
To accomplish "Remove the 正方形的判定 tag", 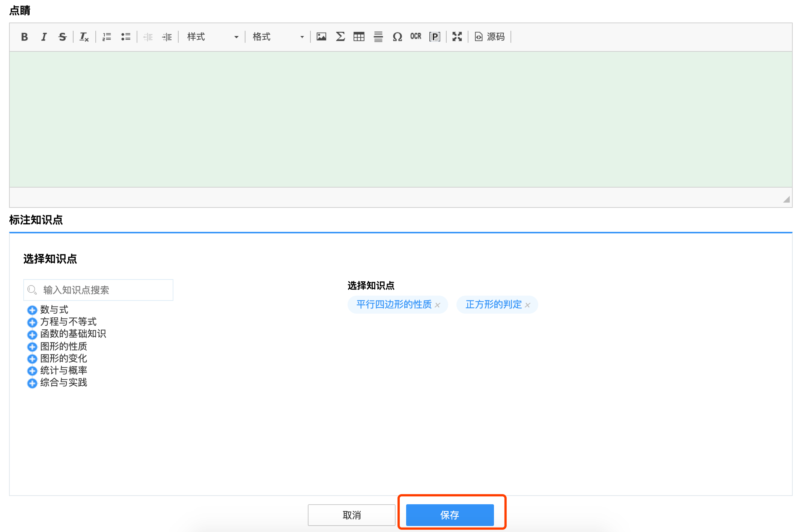I will (527, 305).
